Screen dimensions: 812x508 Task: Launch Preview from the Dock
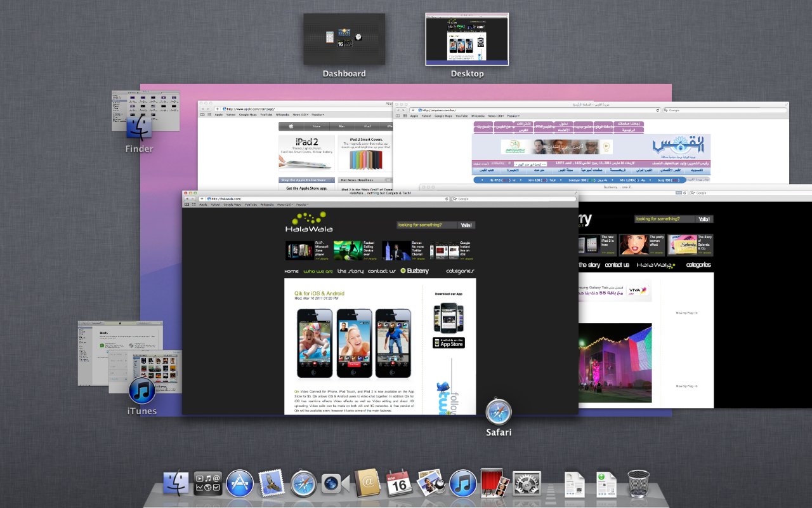[431, 484]
